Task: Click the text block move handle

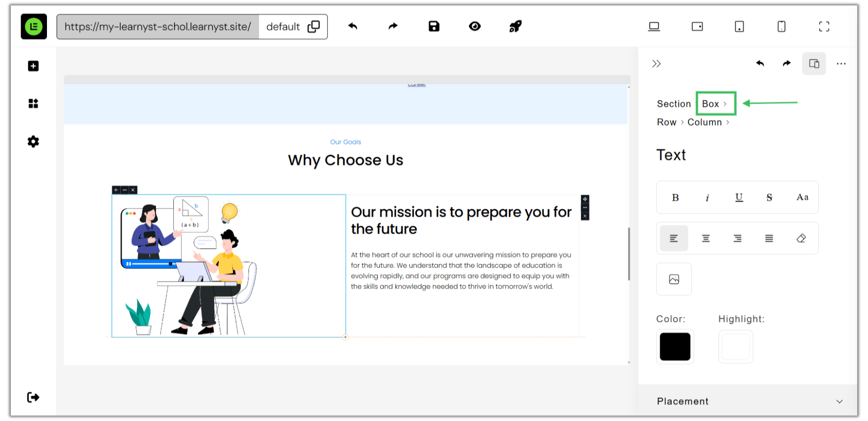Action: coord(585,199)
